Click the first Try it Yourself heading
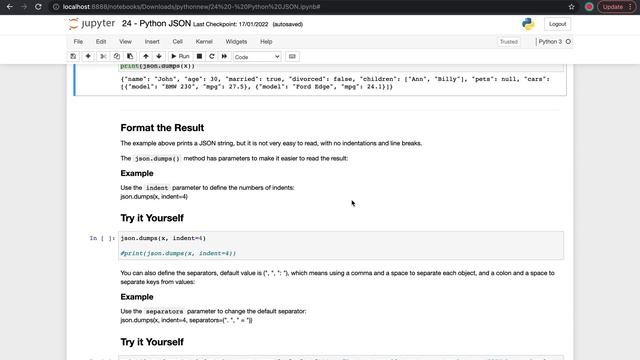640x360 pixels. (x=152, y=218)
